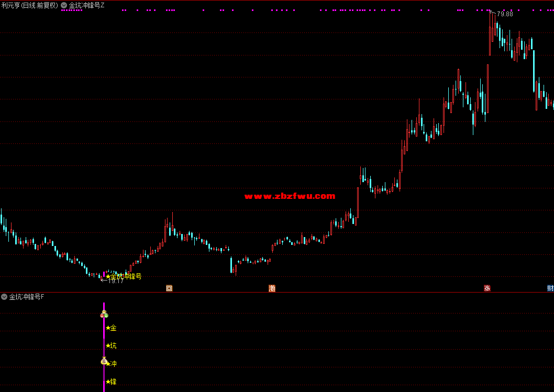Click the 金坑冲锋号F sub-panel indicator name
The width and height of the screenshot is (554, 392).
click(x=27, y=297)
